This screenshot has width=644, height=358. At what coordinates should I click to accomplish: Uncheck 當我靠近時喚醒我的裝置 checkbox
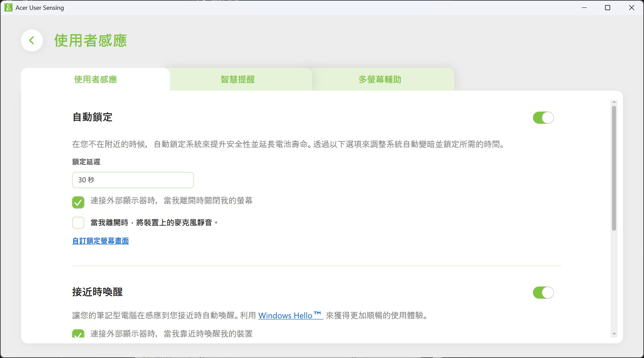(78, 334)
